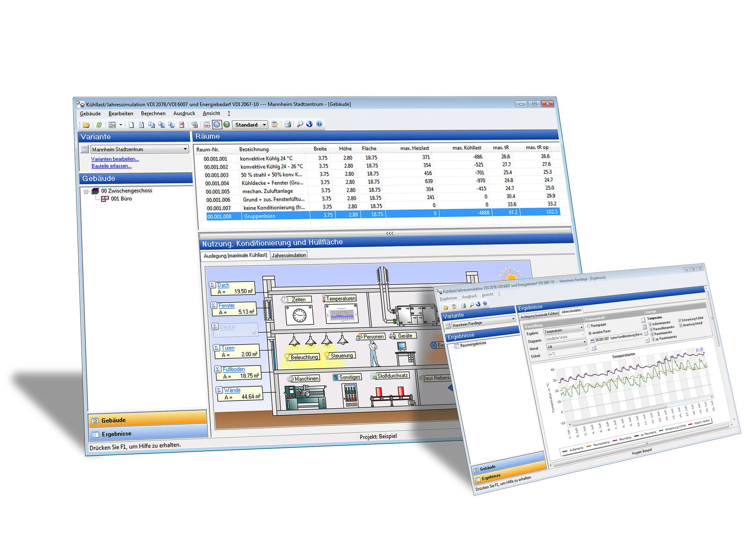756x533 pixels.
Task: Open the Berechnen menu
Action: 153,113
